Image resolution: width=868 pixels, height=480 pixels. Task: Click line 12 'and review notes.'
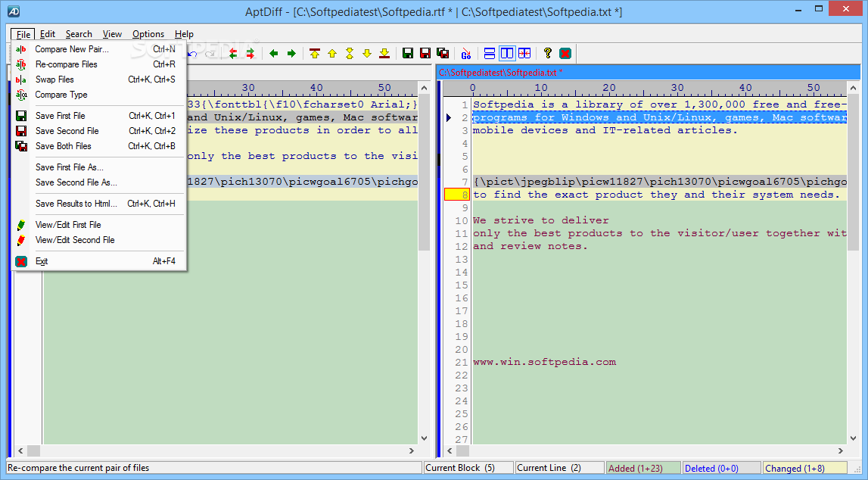point(530,246)
